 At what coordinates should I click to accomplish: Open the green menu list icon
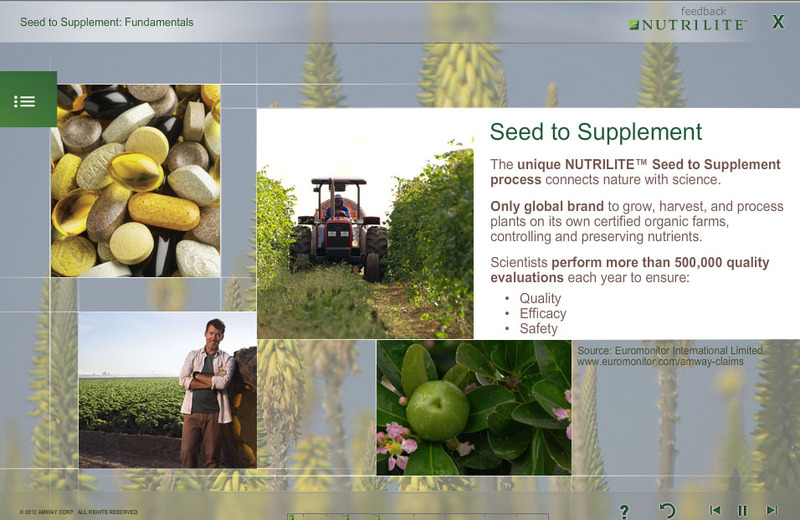coord(26,100)
